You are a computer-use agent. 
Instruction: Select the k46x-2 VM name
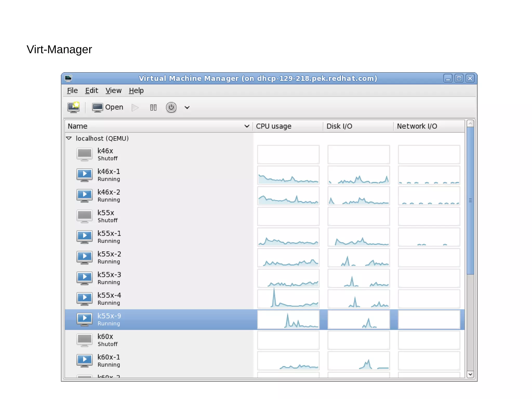click(109, 192)
